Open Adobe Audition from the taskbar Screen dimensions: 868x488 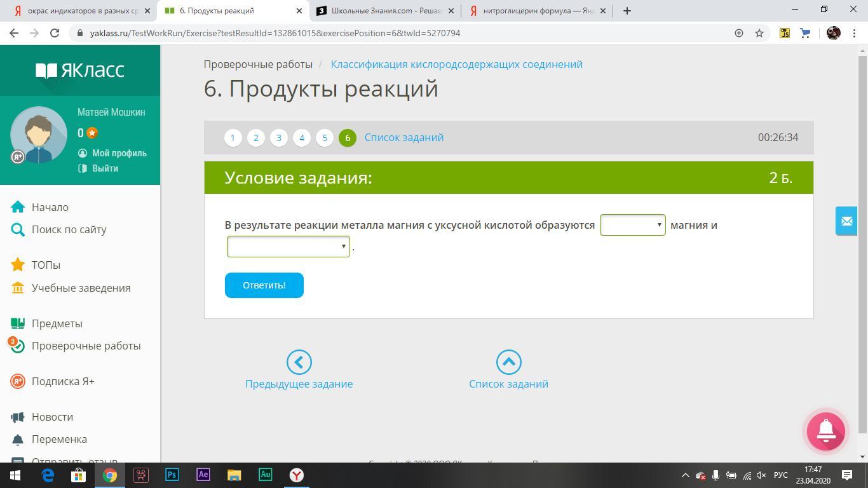click(265, 475)
